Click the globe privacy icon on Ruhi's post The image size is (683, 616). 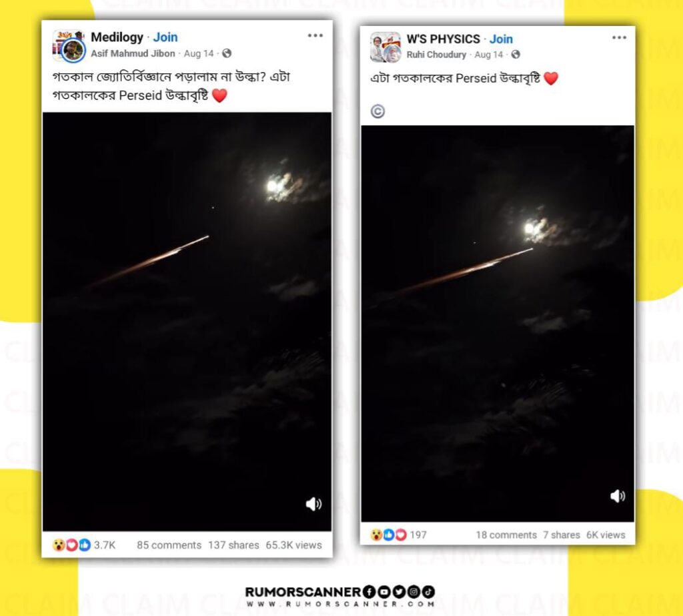[516, 55]
